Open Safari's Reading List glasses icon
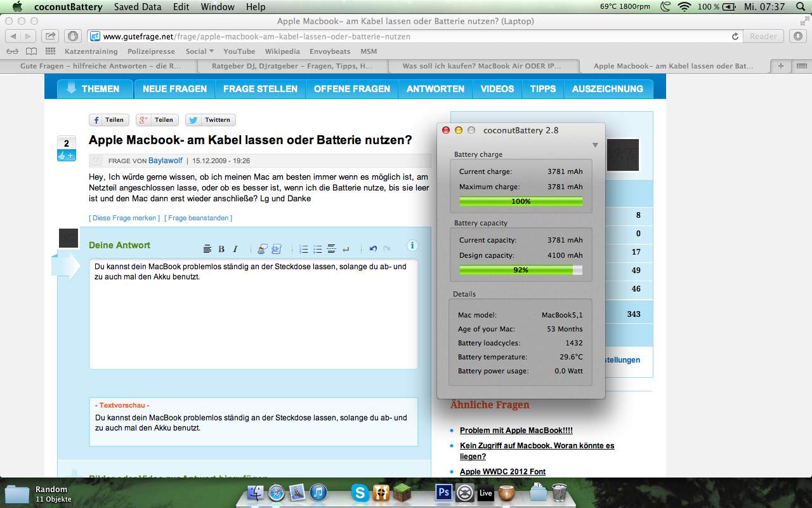812x508 pixels. tap(12, 51)
